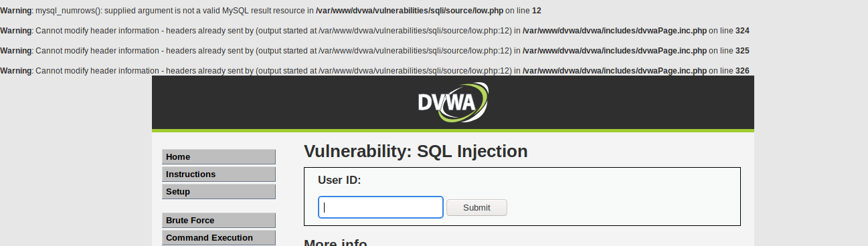The image size is (868, 246).
Task: Click the Vulnerability: SQL Injection heading
Action: [416, 151]
